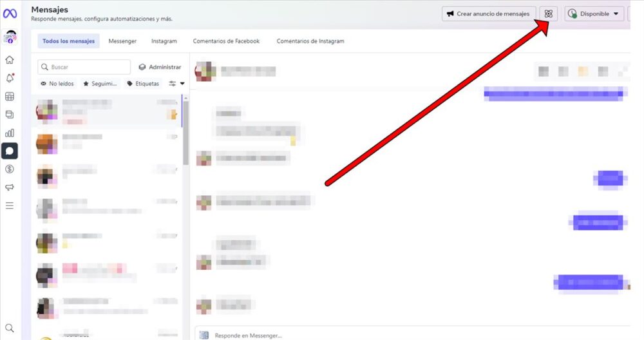This screenshot has height=340, width=644.
Task: Open Ads megaphone icon in sidebar
Action: click(x=10, y=187)
